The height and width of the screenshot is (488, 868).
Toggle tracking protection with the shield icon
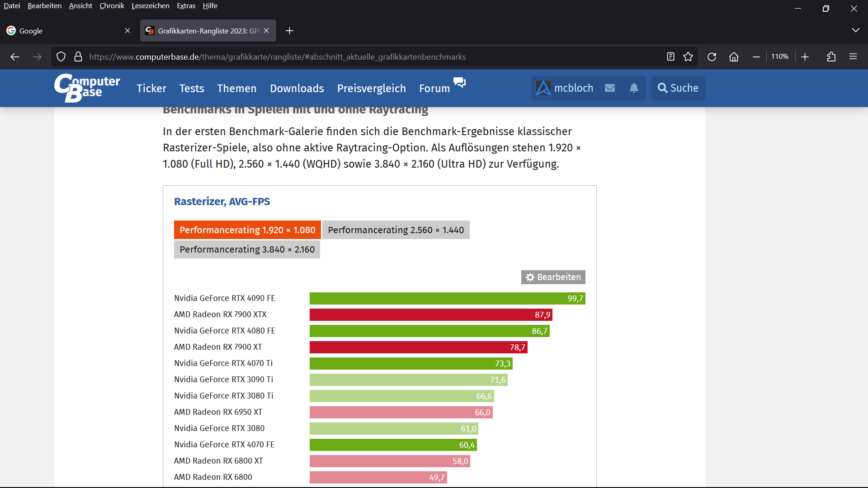coord(61,56)
